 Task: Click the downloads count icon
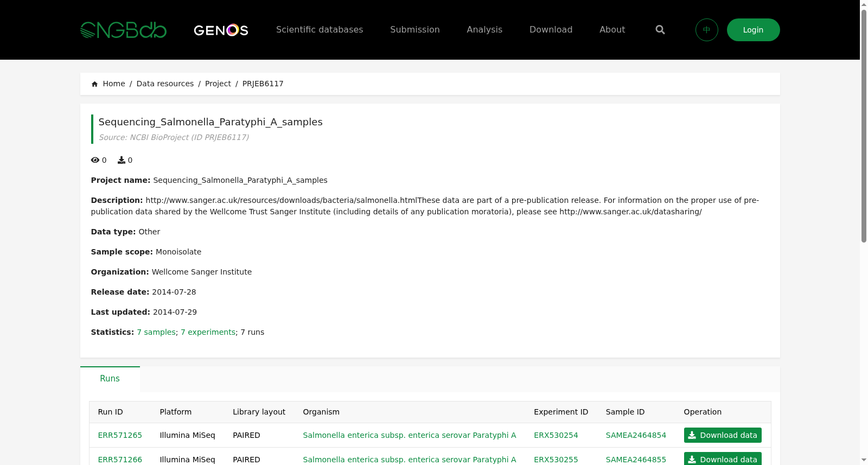tap(122, 160)
